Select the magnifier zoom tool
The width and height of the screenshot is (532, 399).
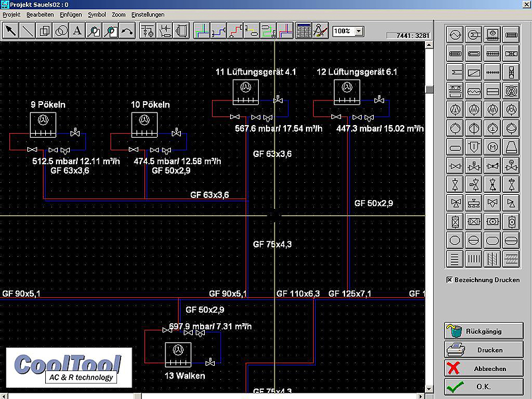pyautogui.click(x=94, y=31)
